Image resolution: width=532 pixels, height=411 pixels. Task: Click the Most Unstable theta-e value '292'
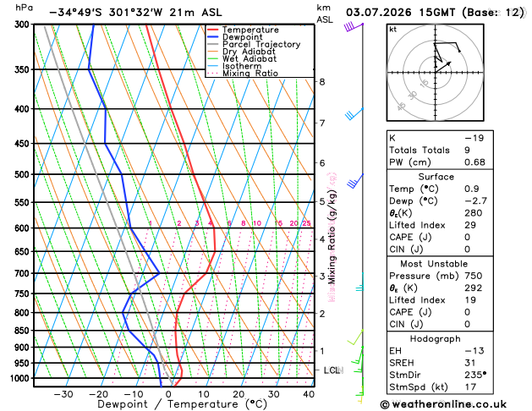coord(474,288)
